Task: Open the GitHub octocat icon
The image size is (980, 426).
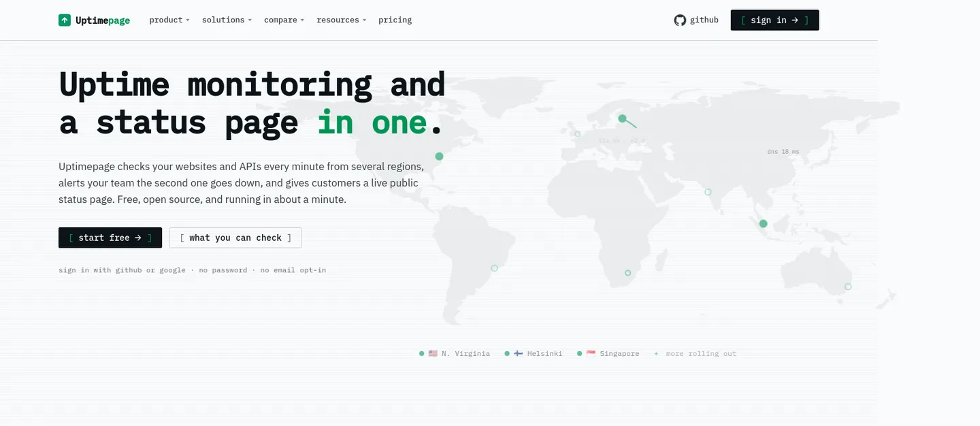Action: coord(680,20)
